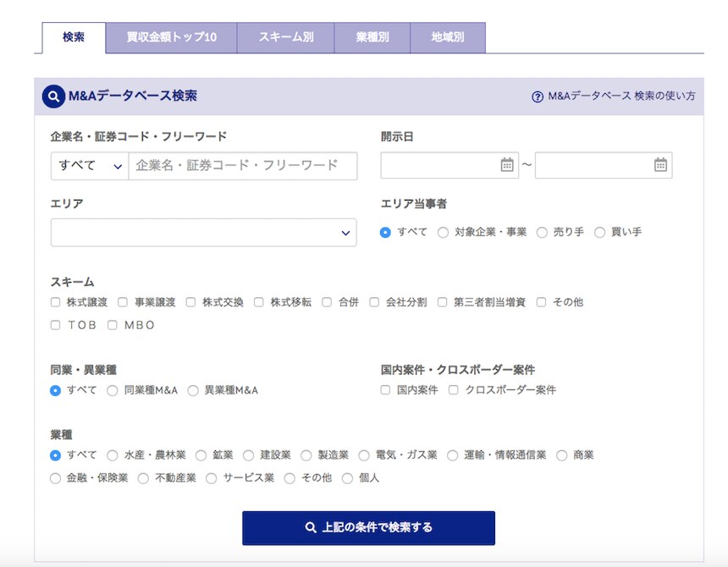Open the エリア dropdown list
The image size is (728, 567).
pyautogui.click(x=203, y=233)
